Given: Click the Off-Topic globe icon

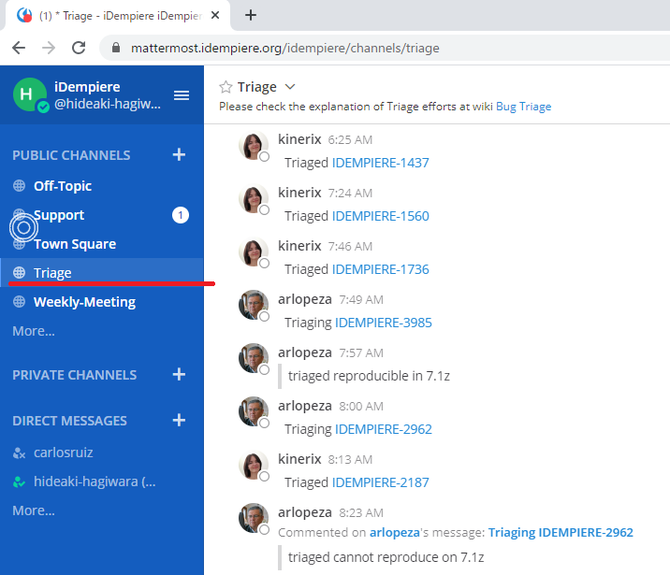Looking at the screenshot, I should coord(19,186).
